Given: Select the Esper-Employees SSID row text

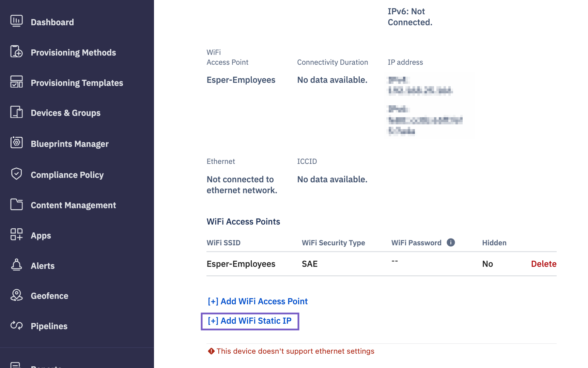Looking at the screenshot, I should (x=241, y=264).
